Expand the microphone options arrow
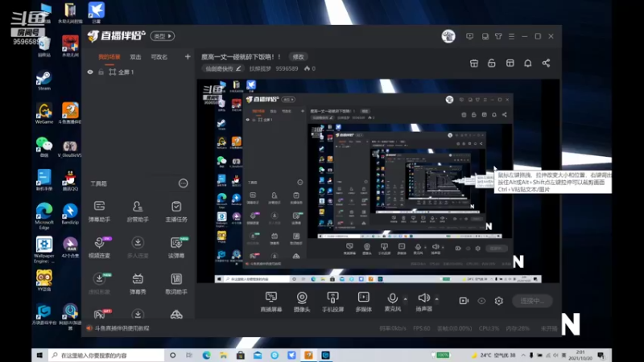 (406, 299)
